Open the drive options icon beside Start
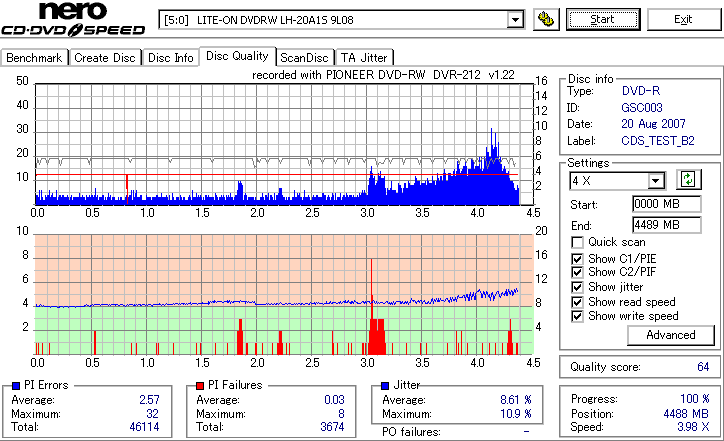724x441 pixels. 546,19
